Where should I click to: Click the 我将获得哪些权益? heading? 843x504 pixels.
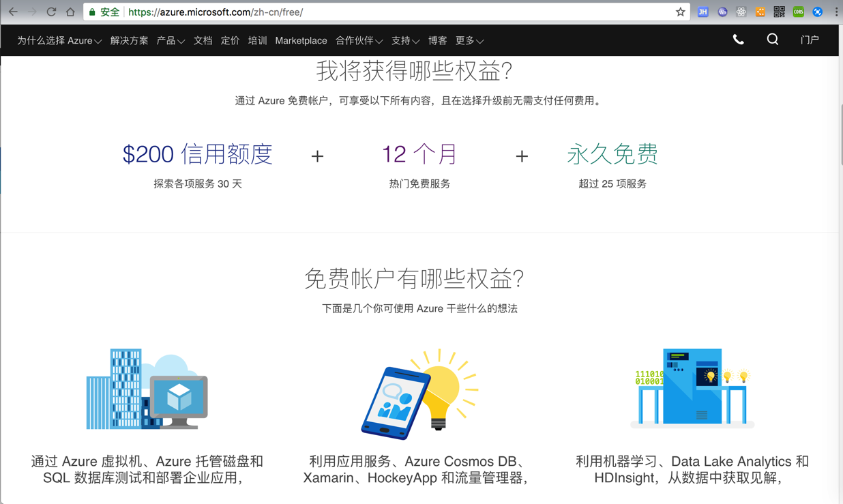(414, 71)
